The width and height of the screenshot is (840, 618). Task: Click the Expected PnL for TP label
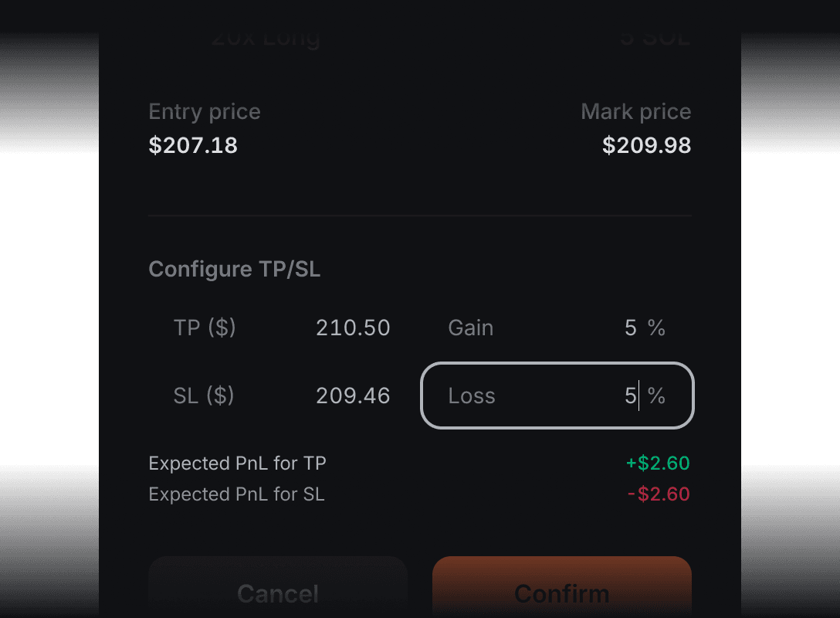pos(237,463)
